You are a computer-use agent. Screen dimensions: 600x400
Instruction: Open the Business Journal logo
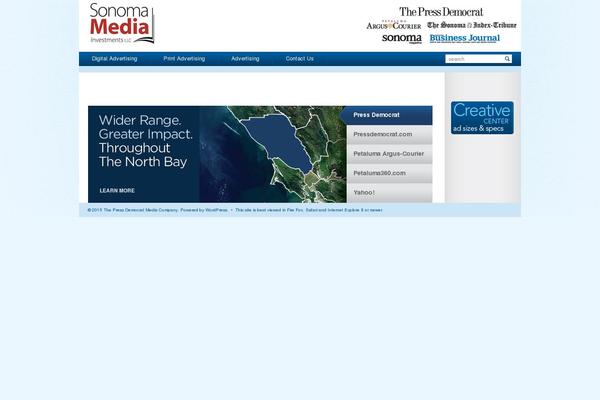pyautogui.click(x=465, y=38)
